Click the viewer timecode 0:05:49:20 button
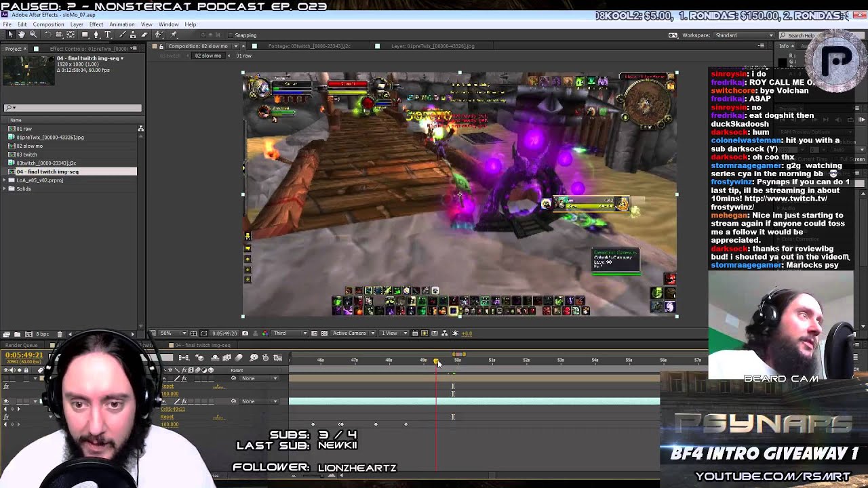Image resolution: width=868 pixels, height=488 pixels. (224, 333)
